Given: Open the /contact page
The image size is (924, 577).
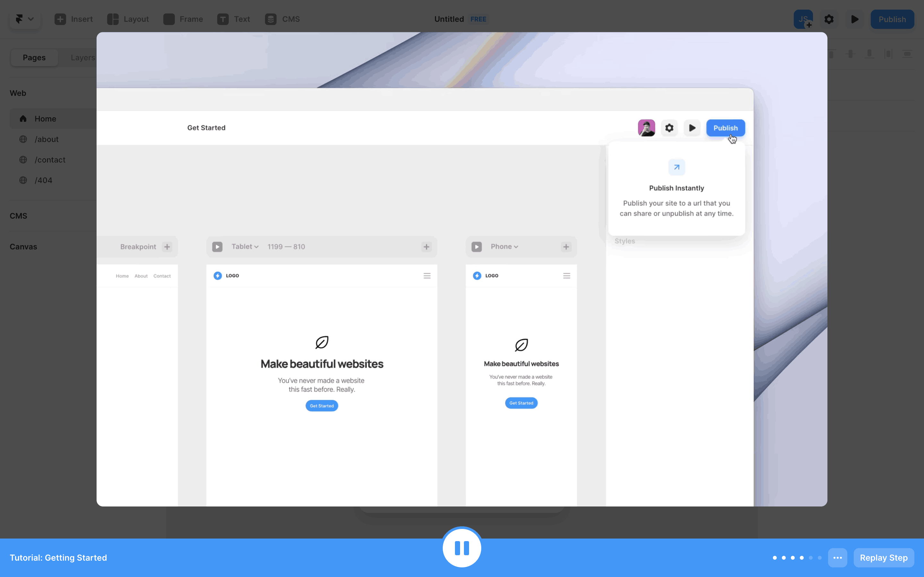Looking at the screenshot, I should point(50,160).
